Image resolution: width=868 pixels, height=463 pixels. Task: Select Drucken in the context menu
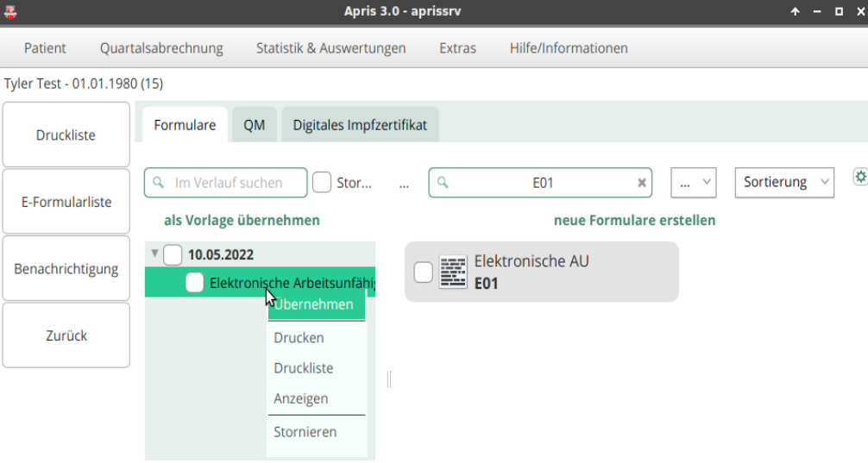coord(299,337)
